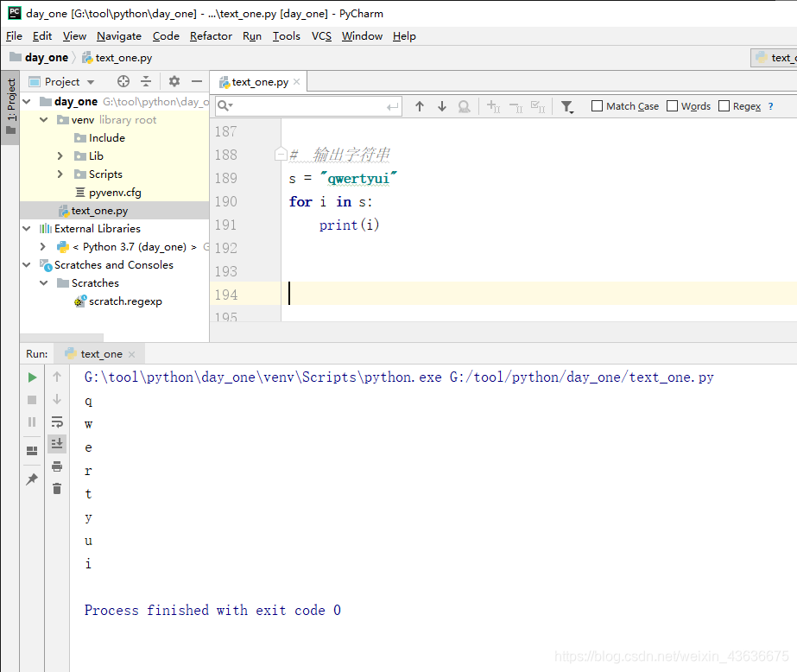The image size is (797, 672).
Task: Click the new line arrow in search field
Action: point(392,107)
